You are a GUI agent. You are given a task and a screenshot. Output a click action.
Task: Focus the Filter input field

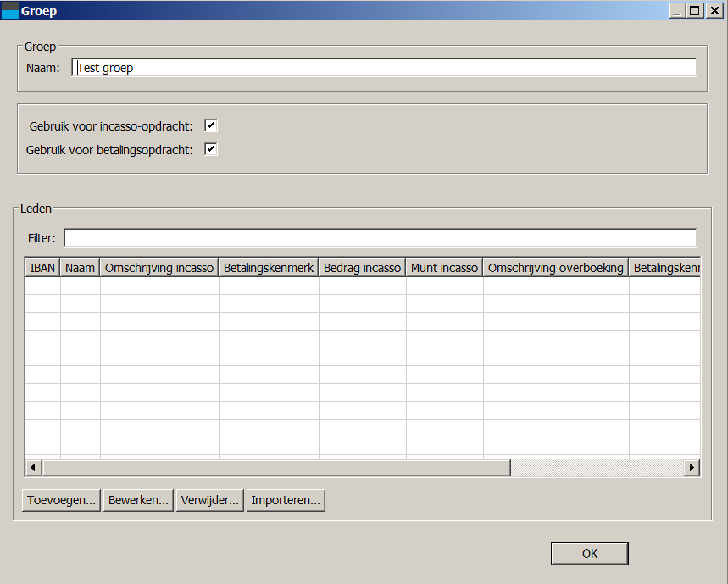pos(380,238)
